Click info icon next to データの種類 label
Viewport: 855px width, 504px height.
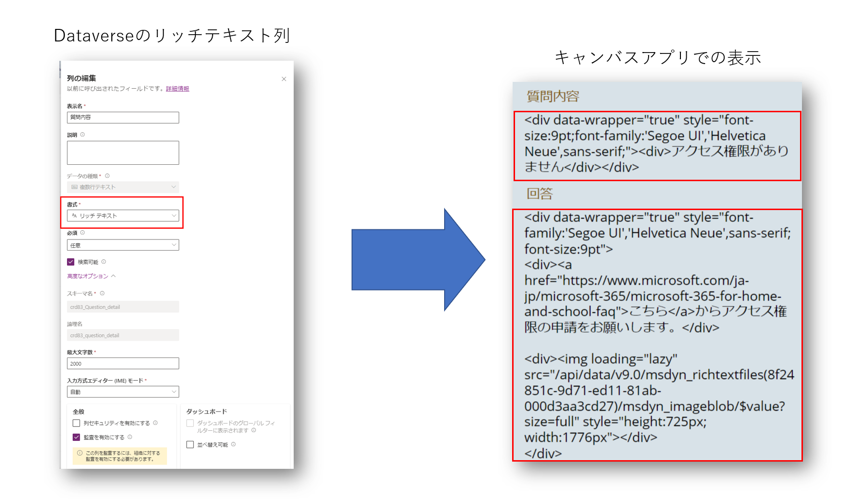pyautogui.click(x=108, y=176)
